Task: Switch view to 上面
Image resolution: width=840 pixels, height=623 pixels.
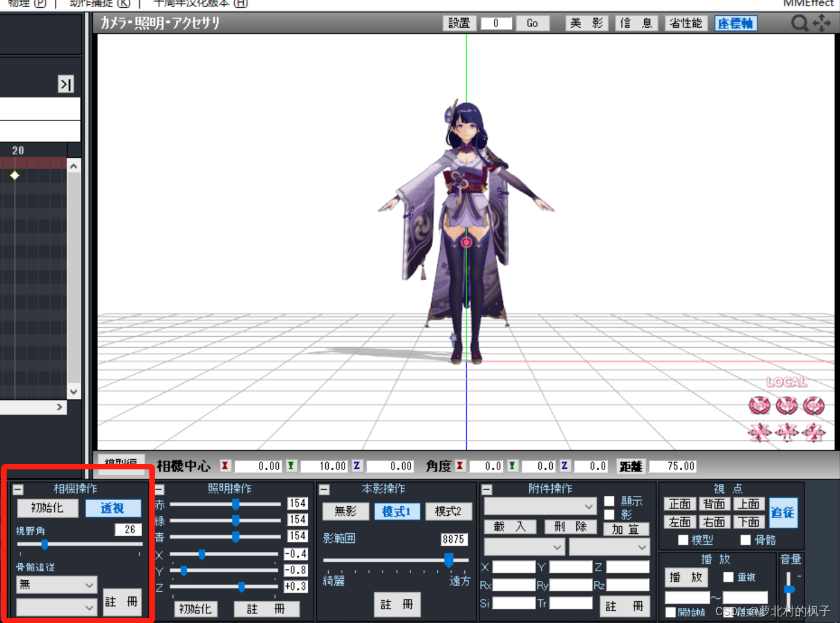Action: tap(749, 504)
